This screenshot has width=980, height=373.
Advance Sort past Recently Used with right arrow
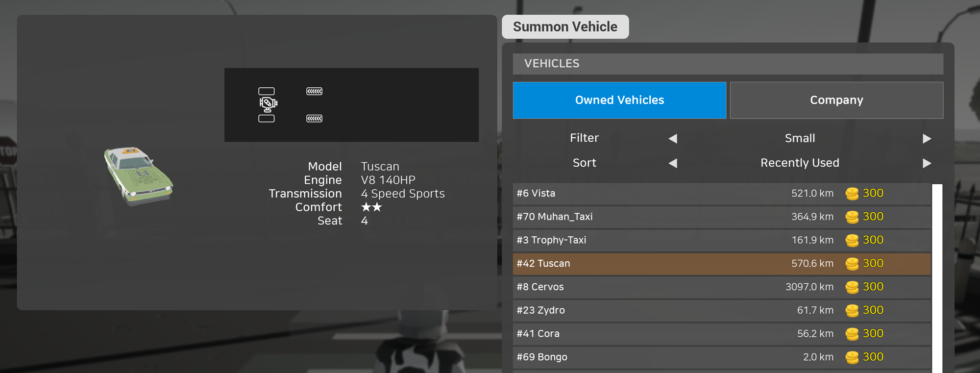[x=927, y=163]
